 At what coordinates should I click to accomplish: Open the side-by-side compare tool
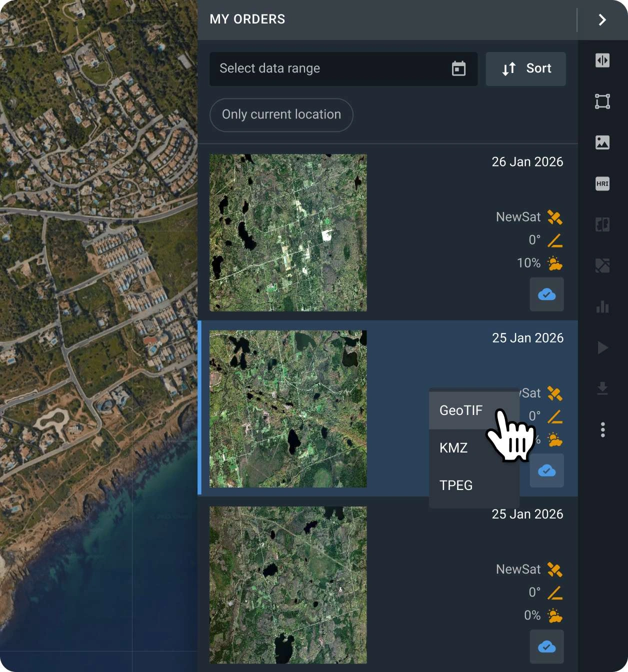tap(602, 225)
